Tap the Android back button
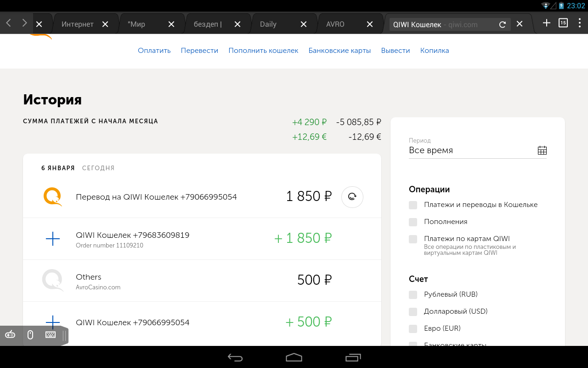This screenshot has width=588, height=368. coord(235,357)
